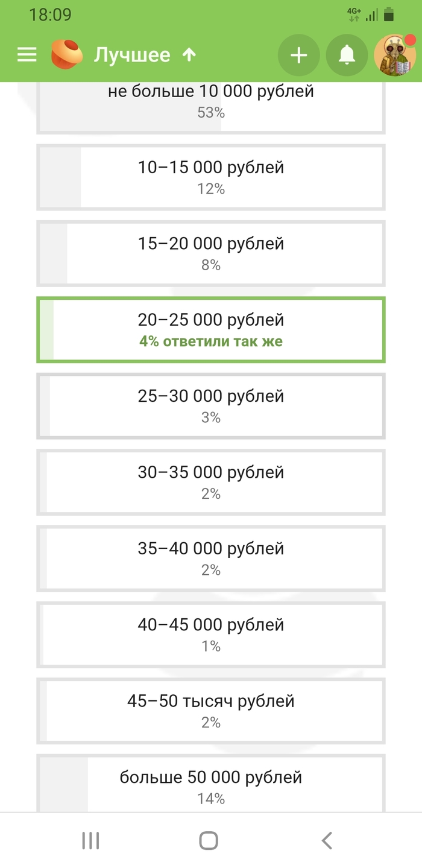Open notifications via the bell icon
422x868 pixels.
pos(347,54)
